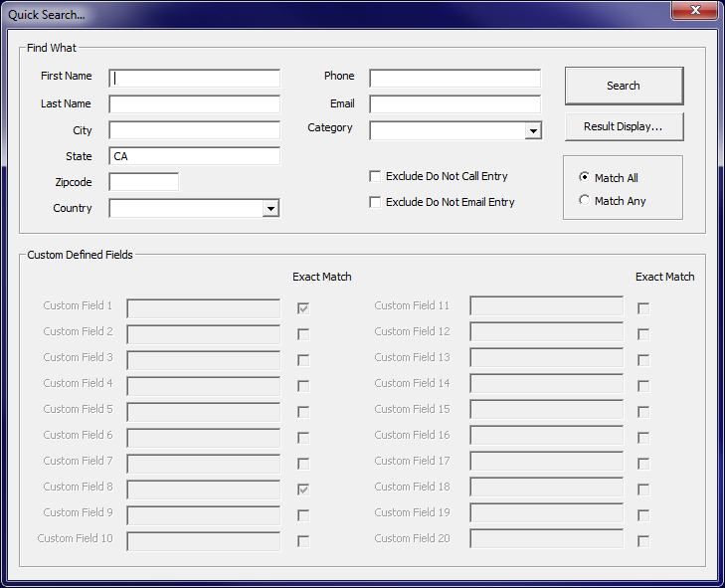Select the Match All radio button
The image size is (725, 588).
point(585,177)
